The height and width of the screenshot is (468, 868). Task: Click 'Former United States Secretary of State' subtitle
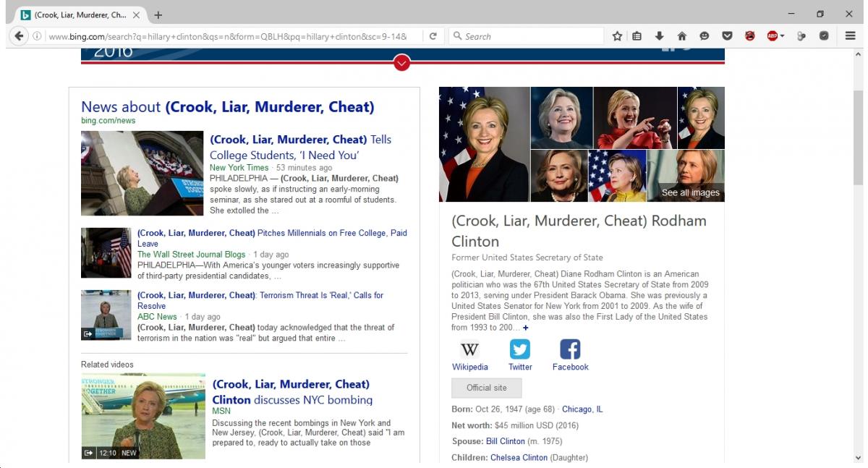[x=527, y=258]
